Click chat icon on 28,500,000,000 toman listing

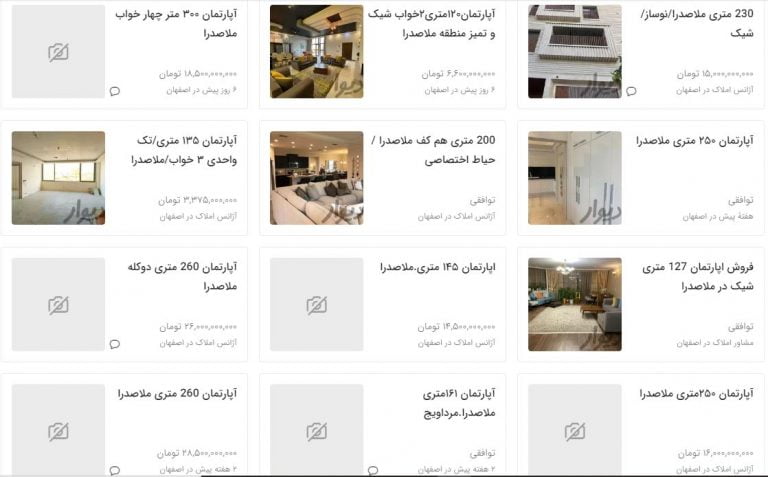[115, 470]
